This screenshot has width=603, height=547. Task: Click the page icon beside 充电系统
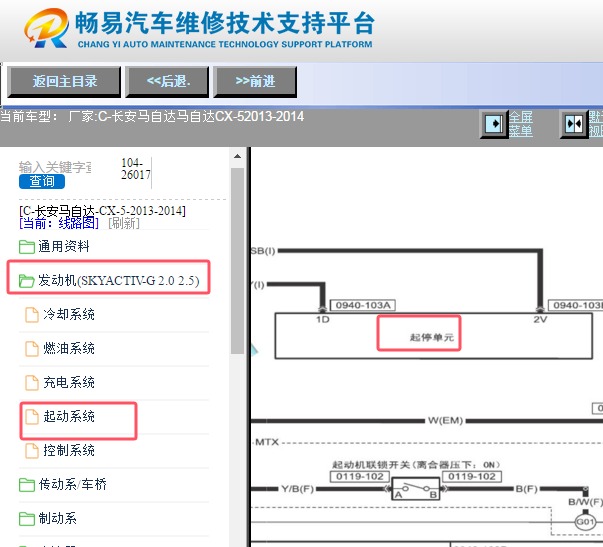tap(32, 382)
